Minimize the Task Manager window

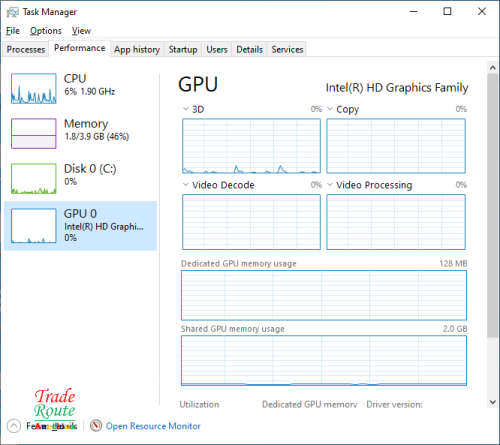point(414,12)
